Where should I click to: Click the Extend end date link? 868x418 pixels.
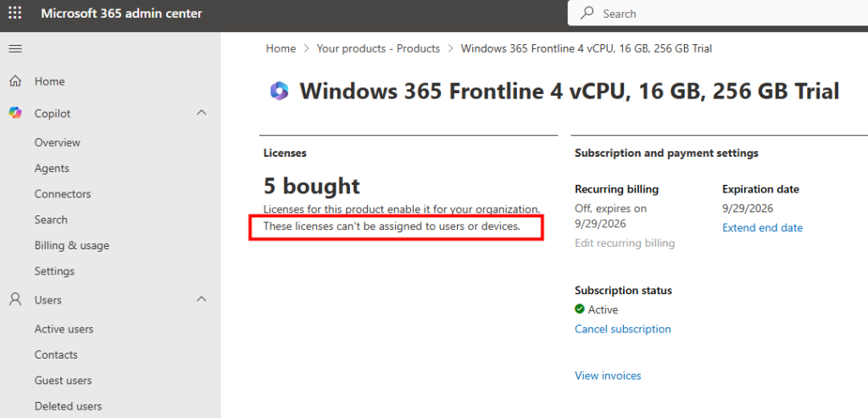tap(762, 227)
